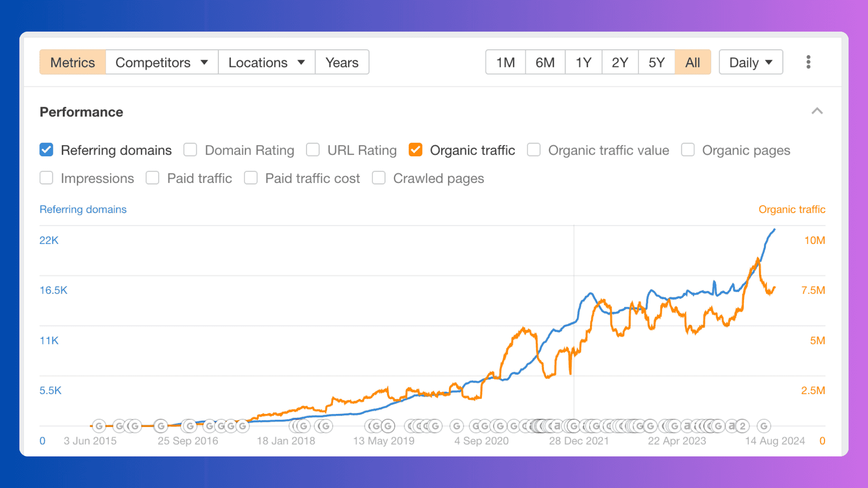Select the 5Y time range
This screenshot has width=868, height=488.
[x=656, y=62]
